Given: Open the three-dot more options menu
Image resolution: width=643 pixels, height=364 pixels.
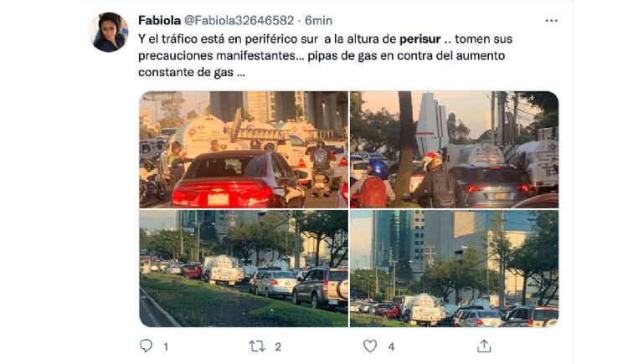Looking at the screenshot, I should click(551, 20).
